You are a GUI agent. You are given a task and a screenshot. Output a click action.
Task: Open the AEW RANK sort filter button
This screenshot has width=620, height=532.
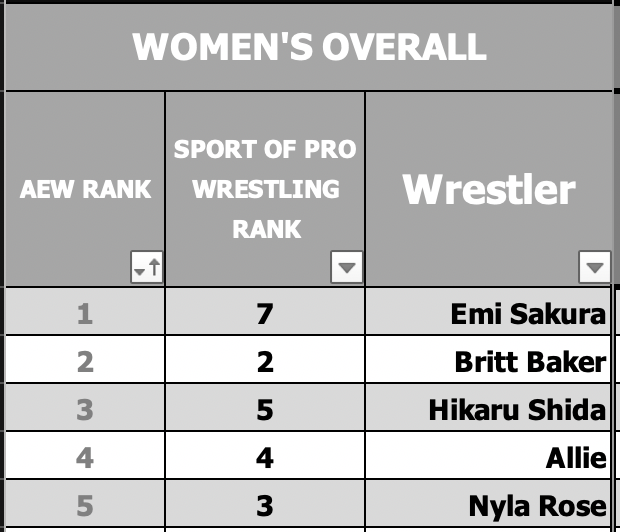147,267
